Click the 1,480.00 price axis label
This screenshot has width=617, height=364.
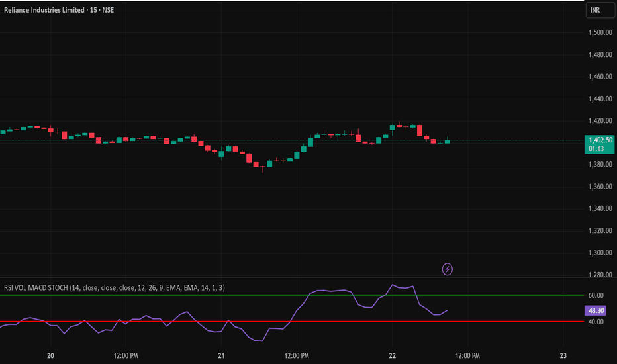[600, 55]
